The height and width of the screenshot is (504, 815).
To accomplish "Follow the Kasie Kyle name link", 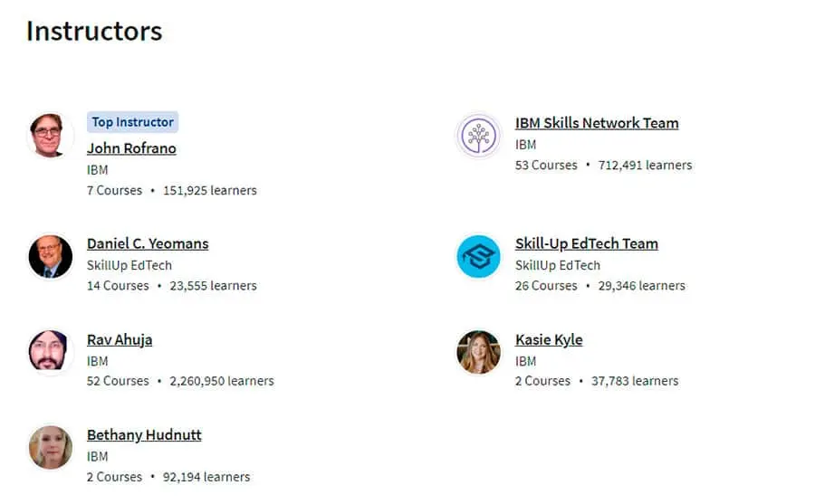I will click(549, 340).
